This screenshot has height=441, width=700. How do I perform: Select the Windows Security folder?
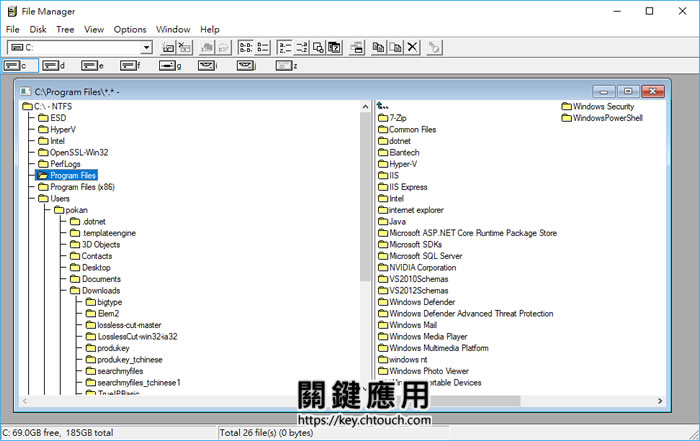(x=603, y=106)
